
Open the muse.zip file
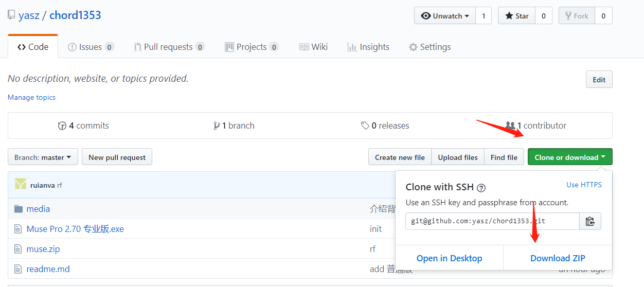tap(43, 249)
